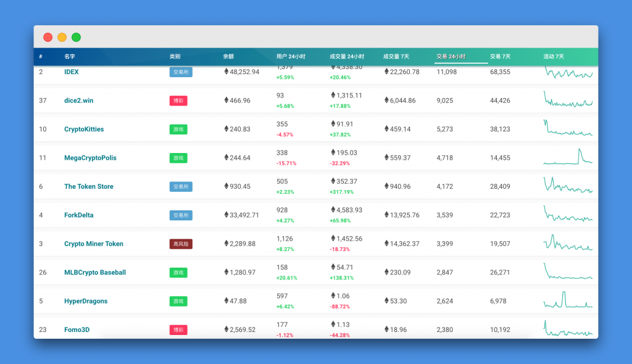This screenshot has height=364, width=632.
Task: Select the 交易 24小时 column header
Action: (451, 56)
